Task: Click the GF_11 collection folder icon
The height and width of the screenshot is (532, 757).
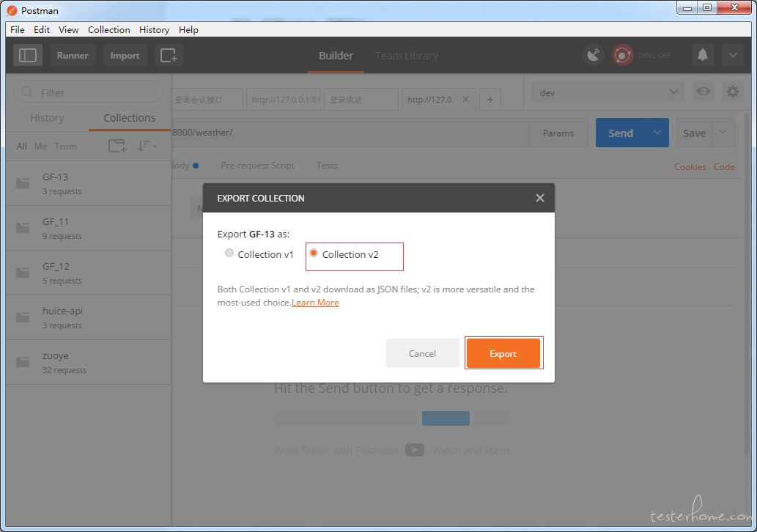Action: coord(23,228)
